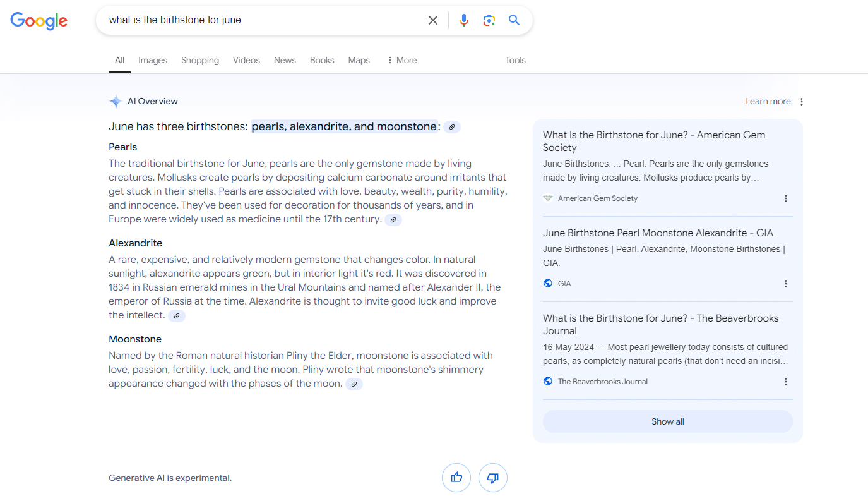This screenshot has height=496, width=868.
Task: Give thumbs up to AI Overview
Action: click(x=456, y=478)
